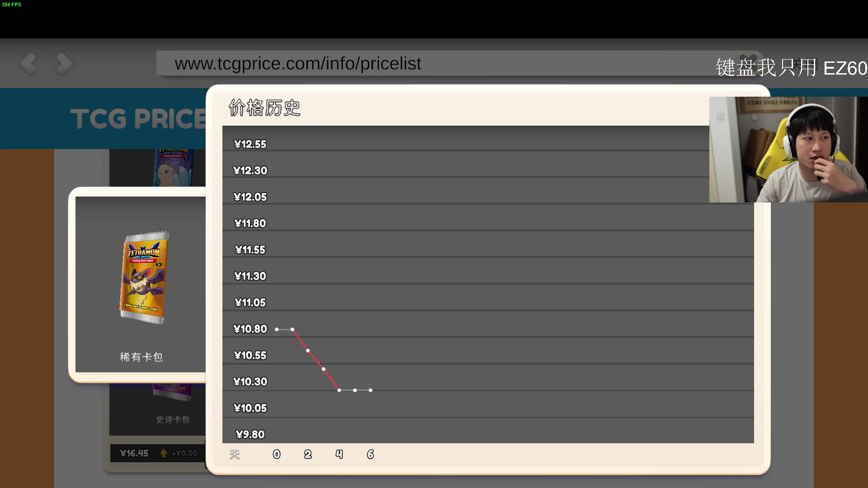Click the browser back arrow
868x488 pixels.
pyautogui.click(x=28, y=64)
